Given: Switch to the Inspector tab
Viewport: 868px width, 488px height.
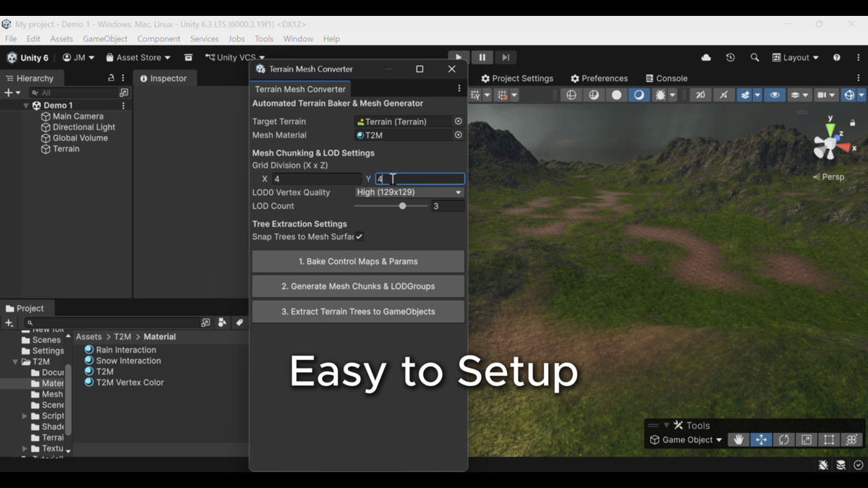Looking at the screenshot, I should coord(163,78).
